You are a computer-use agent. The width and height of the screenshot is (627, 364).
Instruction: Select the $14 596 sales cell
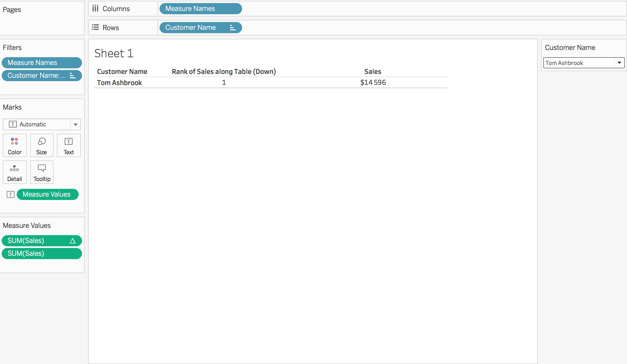pos(373,83)
